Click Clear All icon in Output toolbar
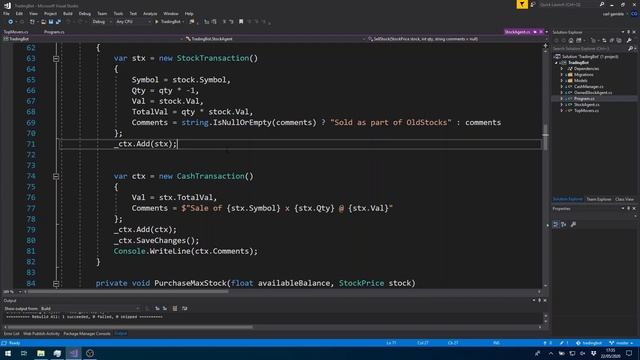 pyautogui.click(x=175, y=309)
